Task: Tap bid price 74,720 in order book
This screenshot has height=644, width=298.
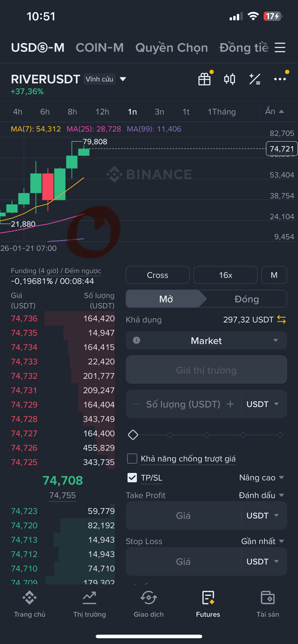Action: [x=24, y=525]
